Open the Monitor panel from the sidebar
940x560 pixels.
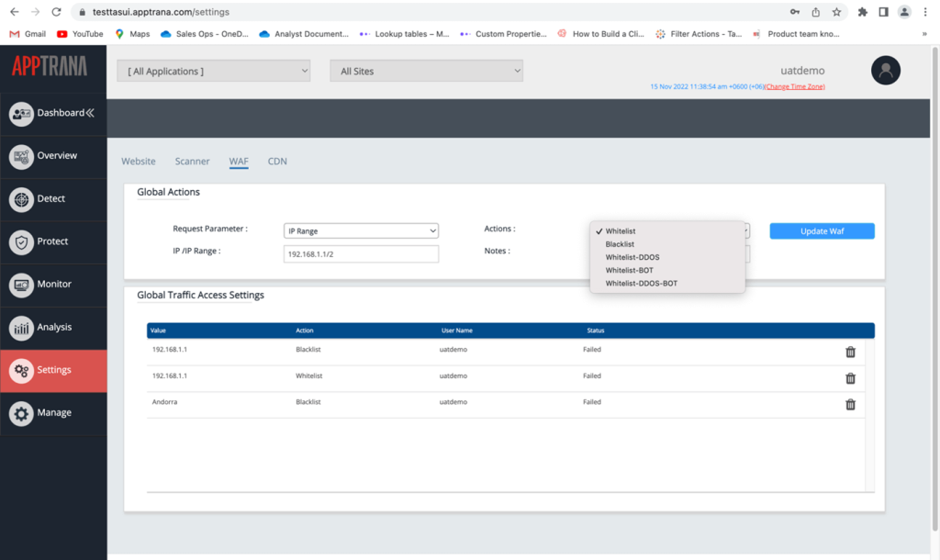20,285
